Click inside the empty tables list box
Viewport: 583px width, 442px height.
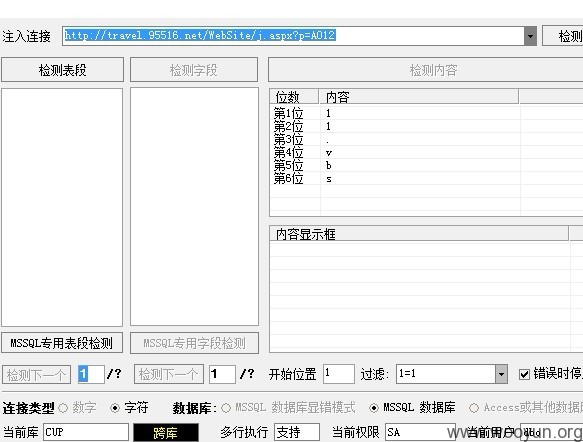coord(62,207)
